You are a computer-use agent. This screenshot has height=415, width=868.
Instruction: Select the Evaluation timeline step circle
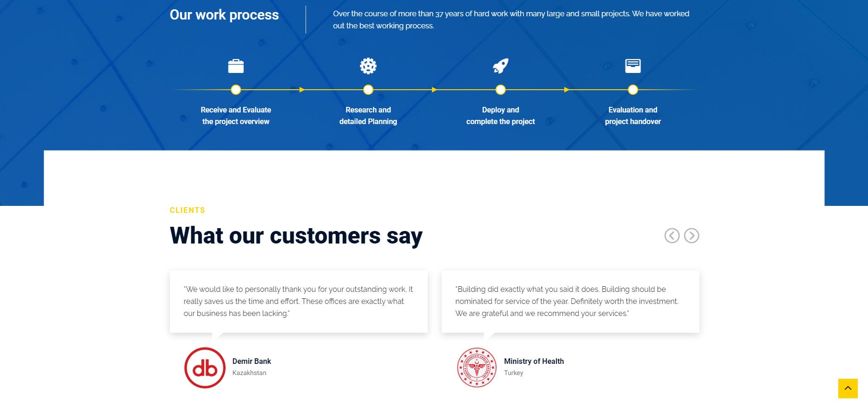(x=633, y=90)
